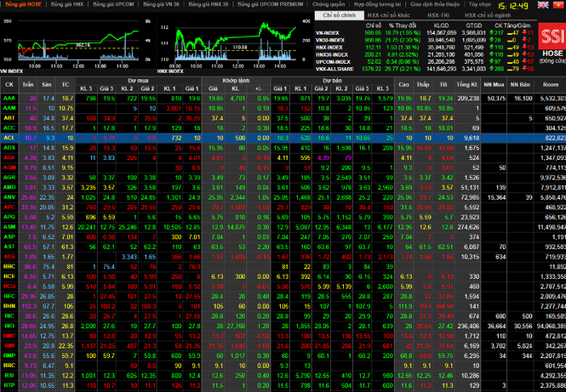Select stock symbol BID
The width and height of the screenshot is (566, 392).
pyautogui.click(x=9, y=326)
